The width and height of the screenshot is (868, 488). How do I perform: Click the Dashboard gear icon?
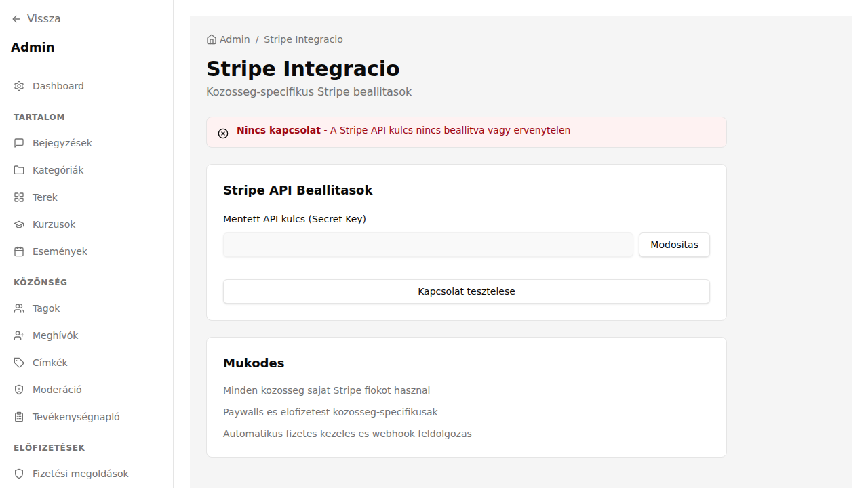[x=19, y=86]
